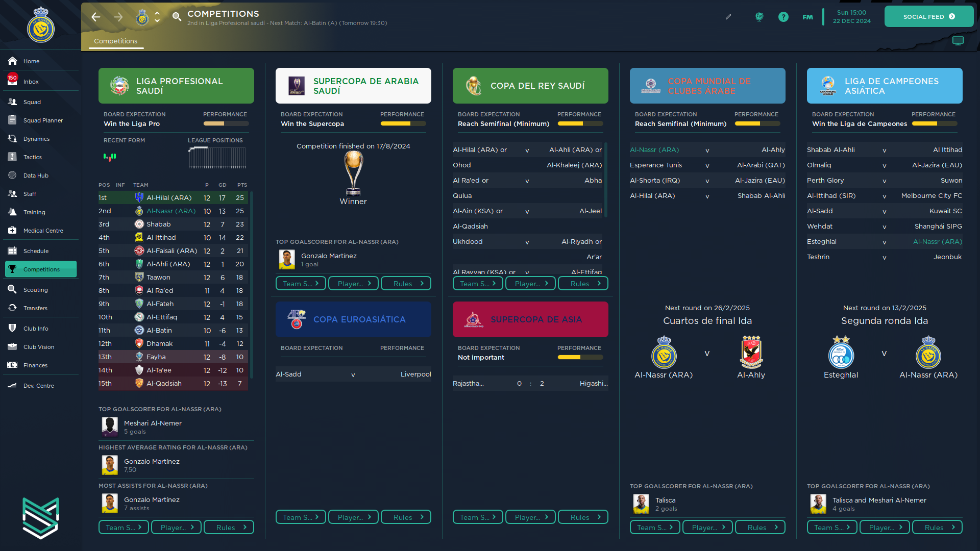This screenshot has width=980, height=551.
Task: Go back with the left arrow
Action: [96, 17]
